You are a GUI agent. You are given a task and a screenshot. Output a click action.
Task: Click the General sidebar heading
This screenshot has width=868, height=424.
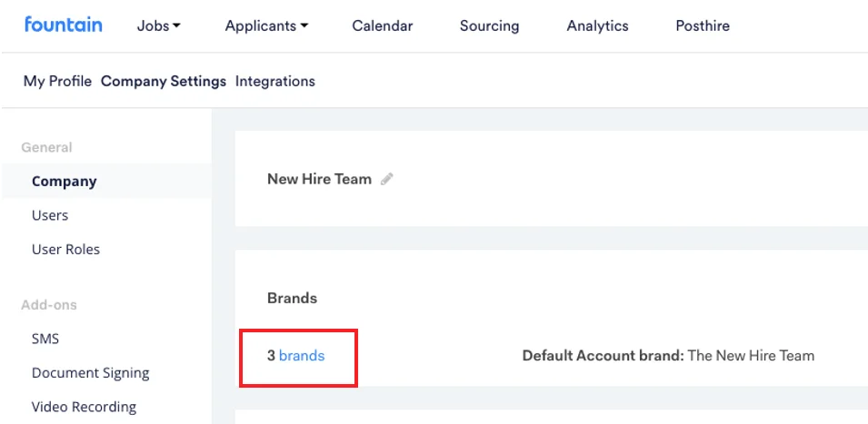coord(46,148)
